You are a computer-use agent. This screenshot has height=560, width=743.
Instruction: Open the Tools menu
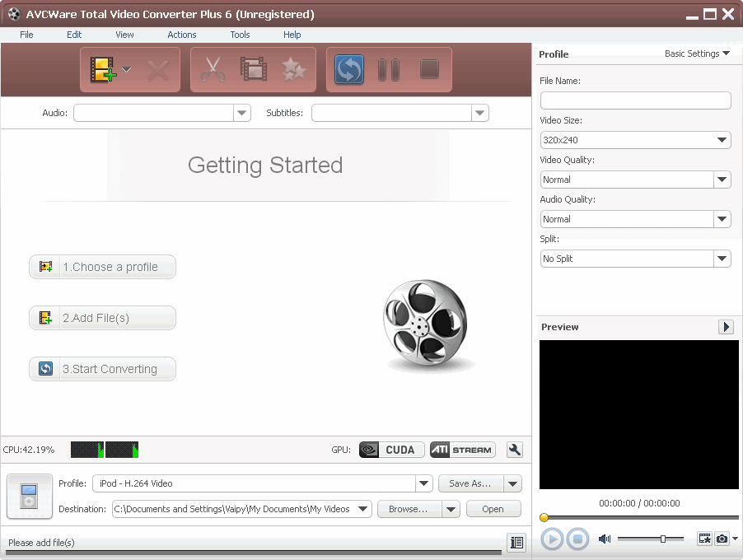[240, 35]
